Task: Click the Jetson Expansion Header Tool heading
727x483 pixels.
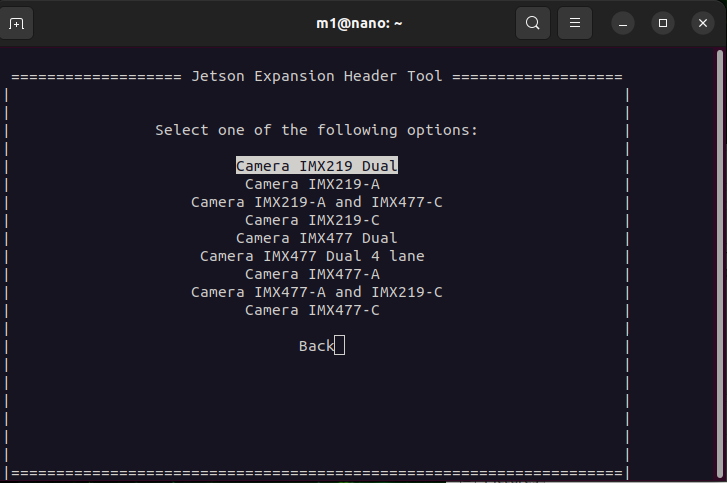Action: click(316, 76)
